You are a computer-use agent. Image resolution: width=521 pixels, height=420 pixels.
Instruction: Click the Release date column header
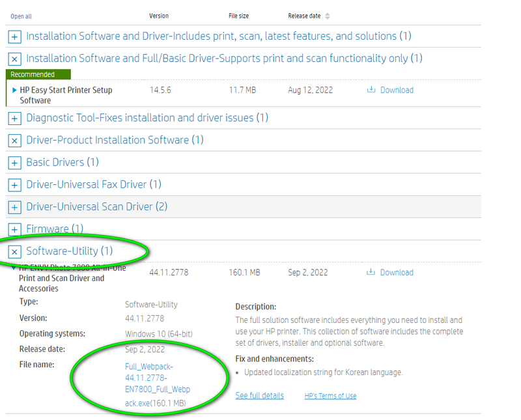304,16
